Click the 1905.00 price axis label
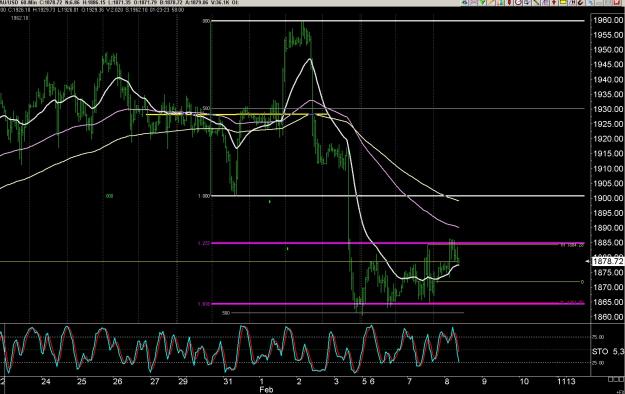Image resolution: width=625 pixels, height=394 pixels. (x=607, y=183)
